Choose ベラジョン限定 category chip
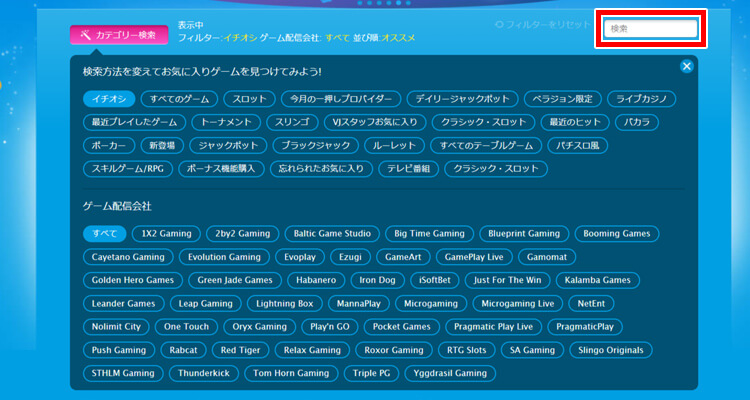This screenshot has width=750, height=400. click(562, 99)
